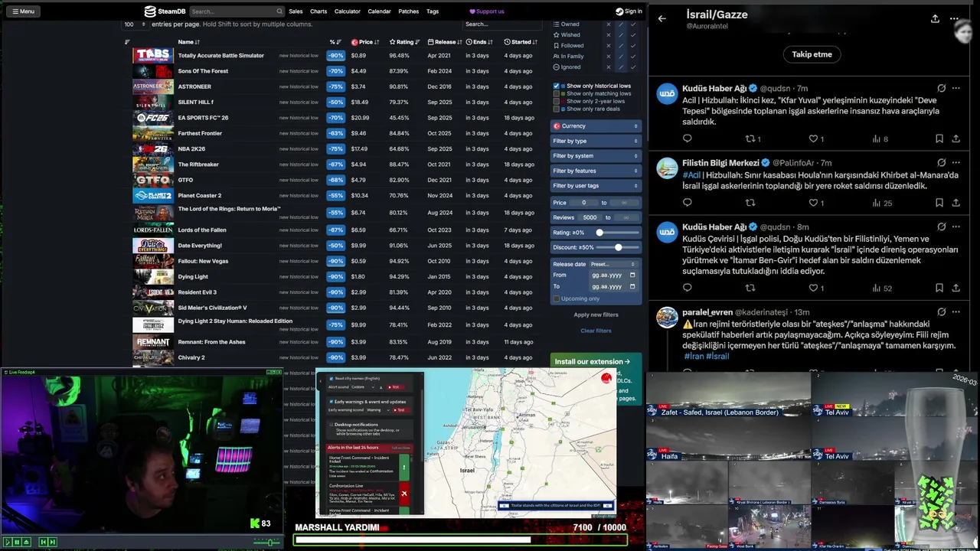
Task: Open the more options dots in list header
Action: 954,18
